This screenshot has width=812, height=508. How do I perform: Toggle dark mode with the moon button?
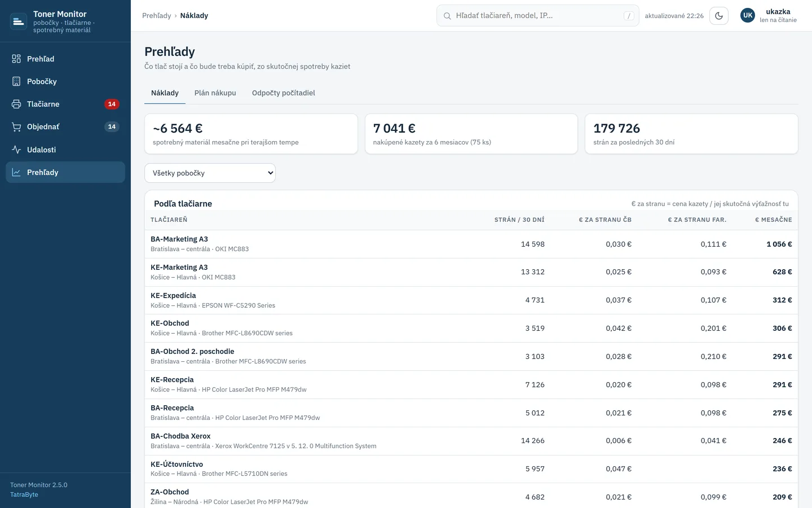pos(719,16)
